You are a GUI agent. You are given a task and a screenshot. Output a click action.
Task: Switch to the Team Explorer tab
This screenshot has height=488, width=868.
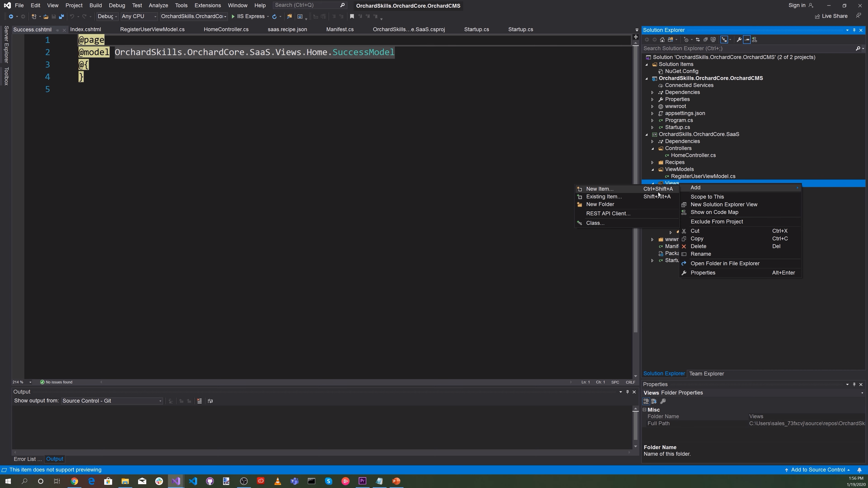pos(707,374)
